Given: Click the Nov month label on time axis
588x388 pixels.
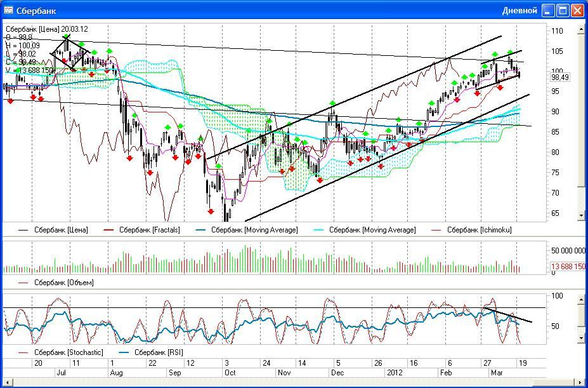Looking at the screenshot, I should 284,373.
